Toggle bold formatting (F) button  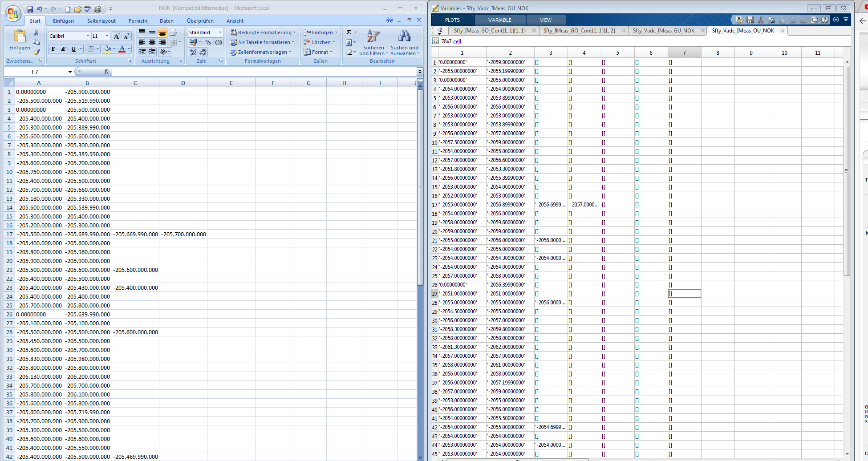pyautogui.click(x=53, y=49)
